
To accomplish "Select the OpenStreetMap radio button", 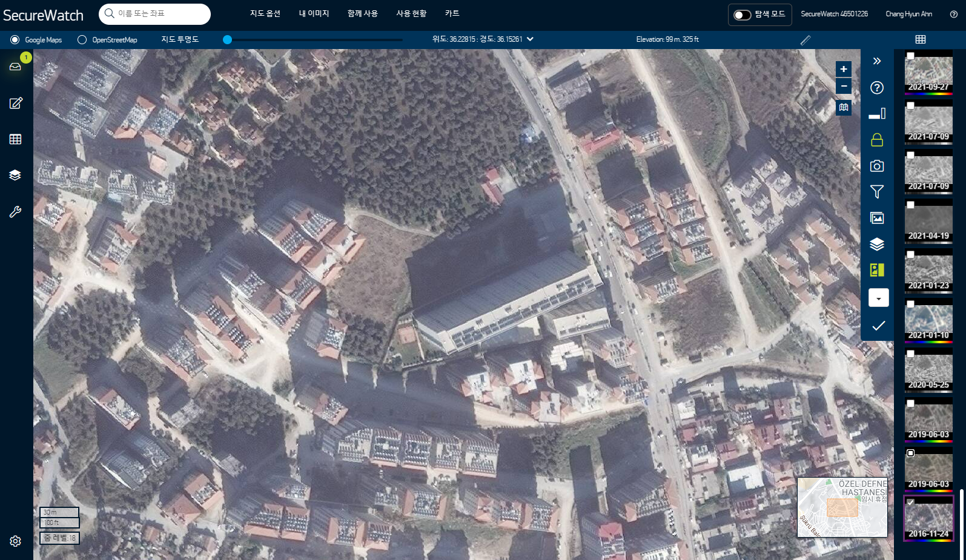I will point(82,40).
